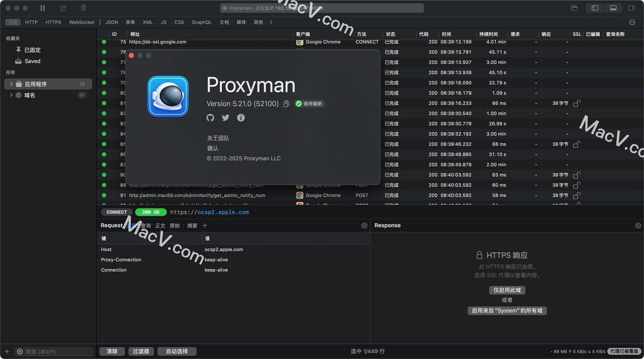The height and width of the screenshot is (359, 644).
Task: Open the floating window icon in the toolbar
Action: [574, 8]
